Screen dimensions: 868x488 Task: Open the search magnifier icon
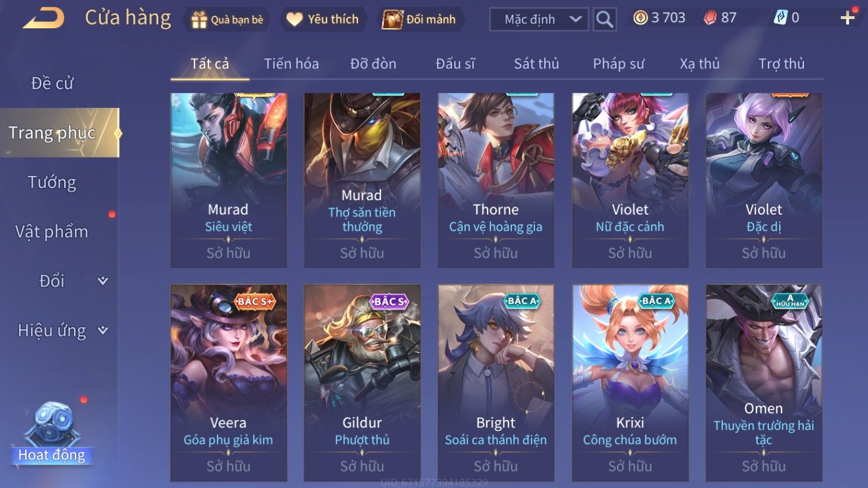pos(605,20)
